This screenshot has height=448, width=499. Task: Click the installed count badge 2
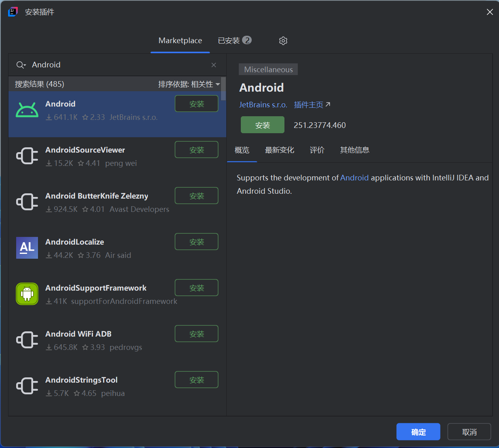click(x=247, y=40)
